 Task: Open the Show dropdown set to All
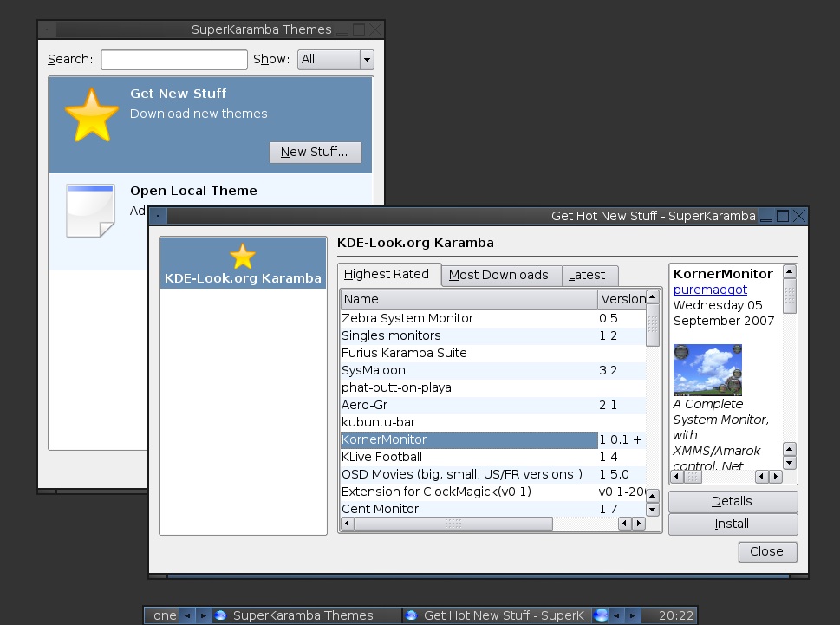(x=335, y=60)
